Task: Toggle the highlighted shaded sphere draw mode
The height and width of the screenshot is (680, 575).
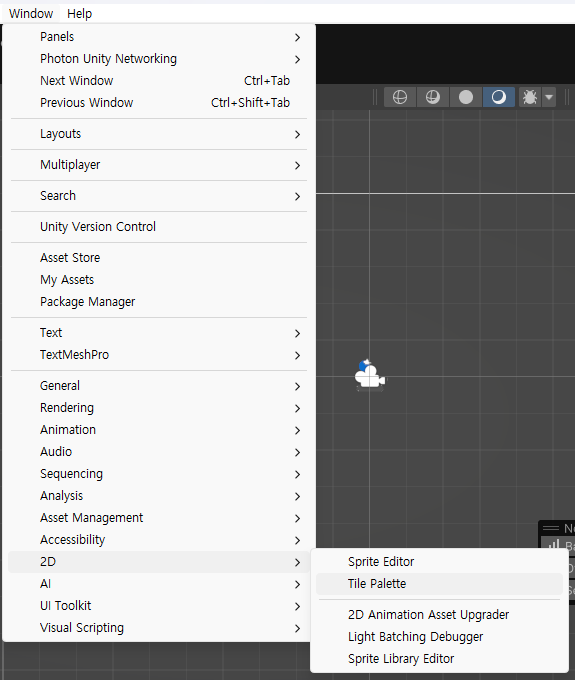Action: (x=499, y=97)
